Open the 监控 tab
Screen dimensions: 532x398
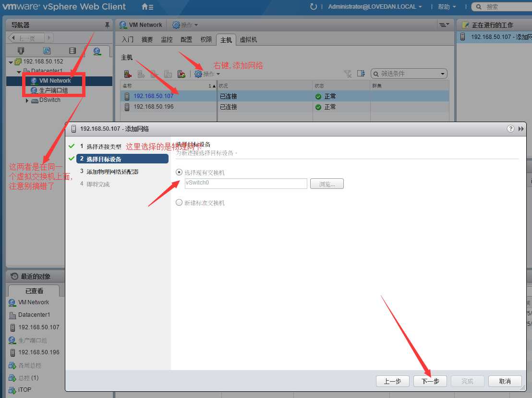pyautogui.click(x=167, y=40)
